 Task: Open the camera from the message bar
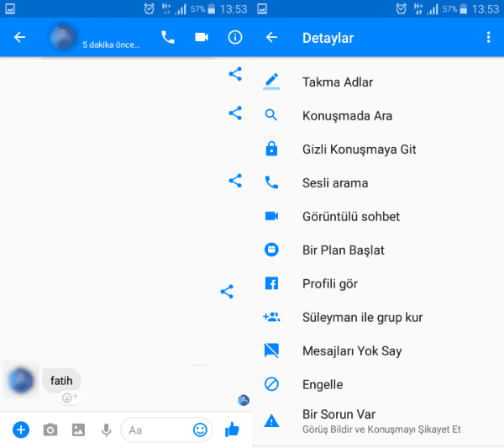50,430
